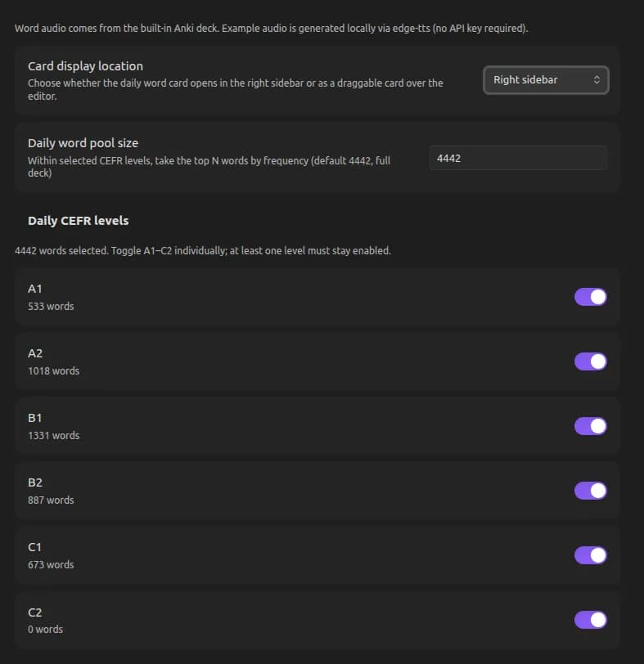Turn off the A2 level toggle
The image size is (644, 664).
tap(590, 361)
